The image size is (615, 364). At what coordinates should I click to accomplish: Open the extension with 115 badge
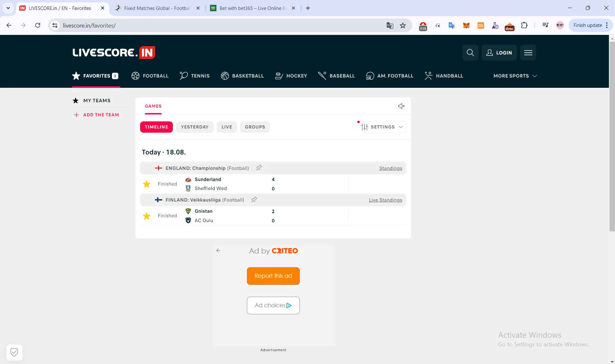tap(423, 26)
